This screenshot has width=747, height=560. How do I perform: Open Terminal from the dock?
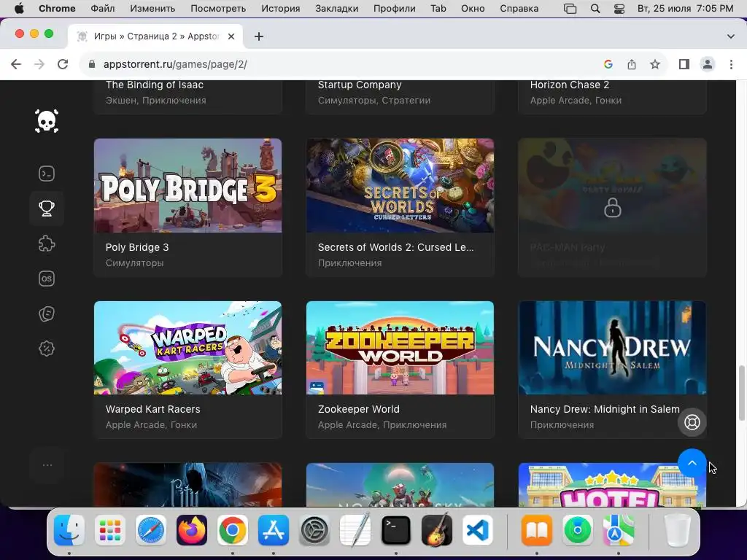tap(396, 530)
